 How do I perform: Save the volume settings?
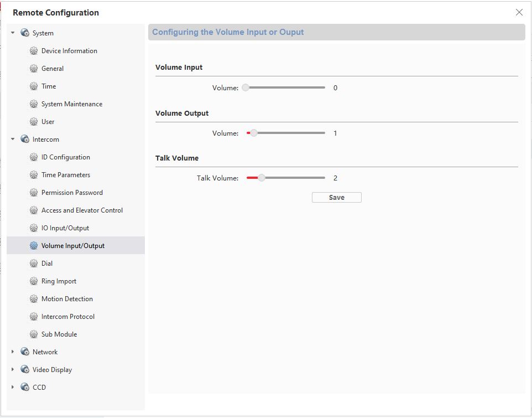point(336,198)
